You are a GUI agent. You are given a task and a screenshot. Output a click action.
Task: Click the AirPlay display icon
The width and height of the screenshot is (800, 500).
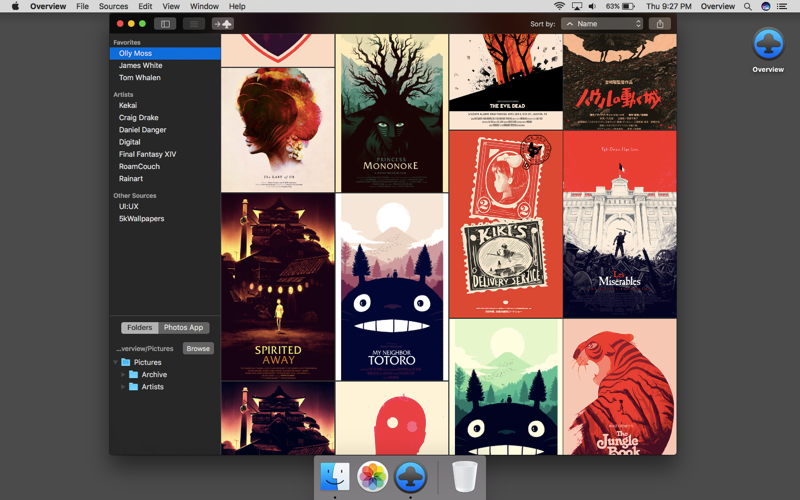point(577,6)
